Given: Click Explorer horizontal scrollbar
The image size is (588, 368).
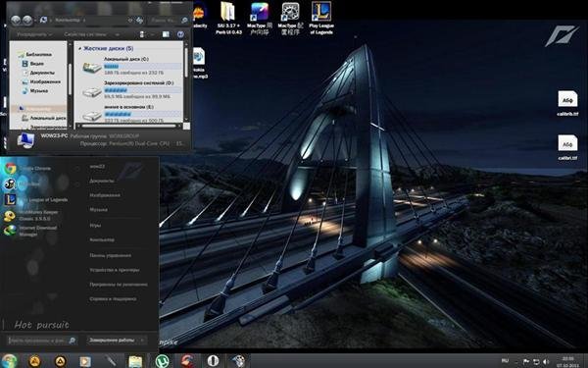Looking at the screenshot, I should pyautogui.click(x=129, y=126).
